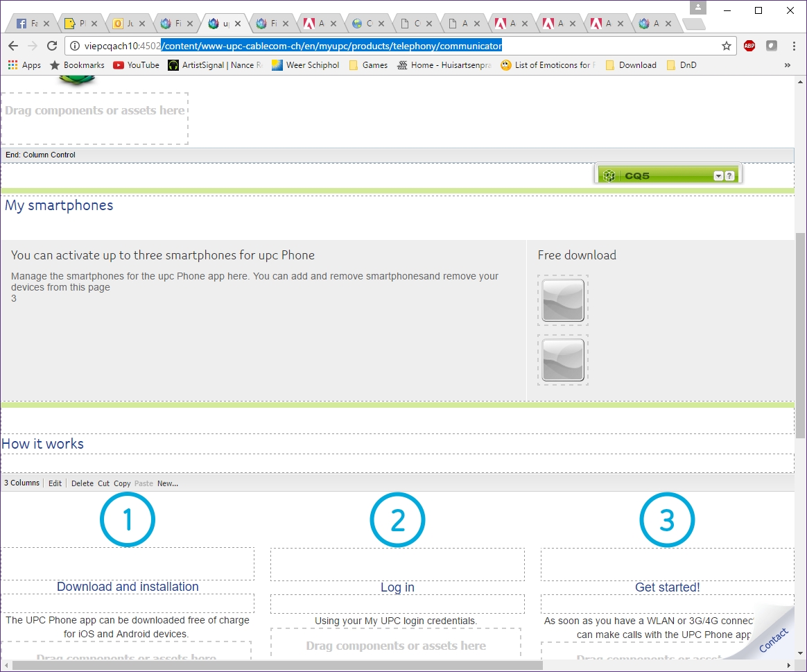
Task: Click Paste in the 3 Columns bar
Action: (x=144, y=483)
